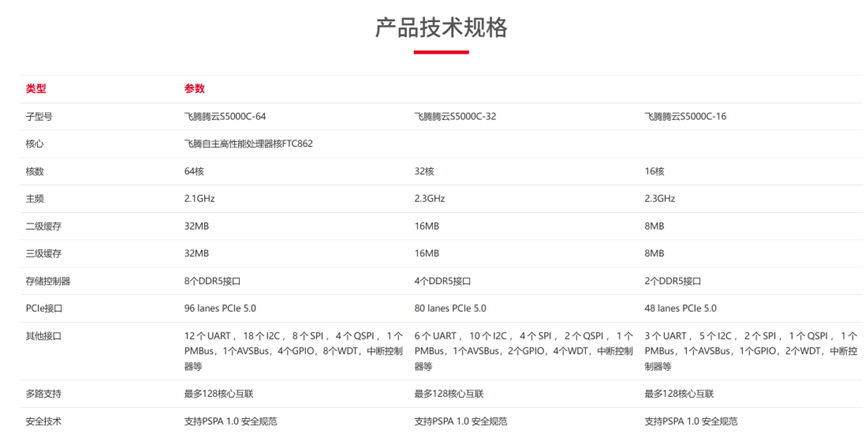Screen dimensions: 865x445
Task: Click the 飞腾自主高性能处理器核FTC862 cell
Action: point(249,144)
